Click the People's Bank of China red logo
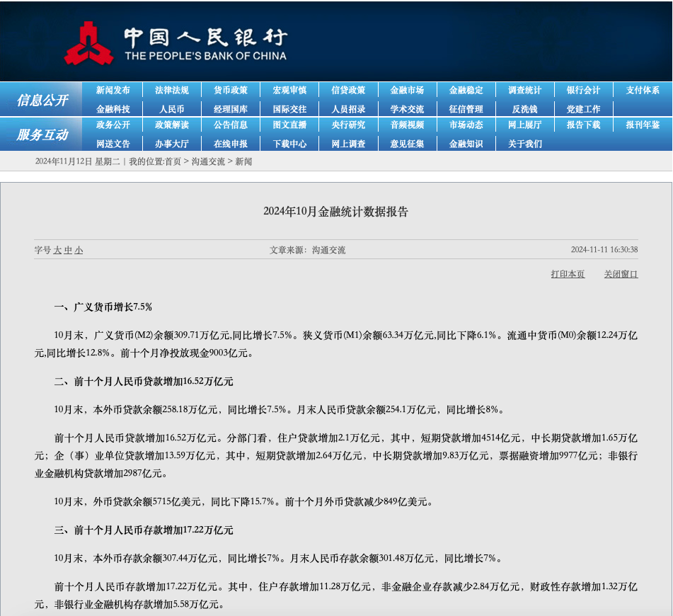673x616 pixels. [x=89, y=43]
